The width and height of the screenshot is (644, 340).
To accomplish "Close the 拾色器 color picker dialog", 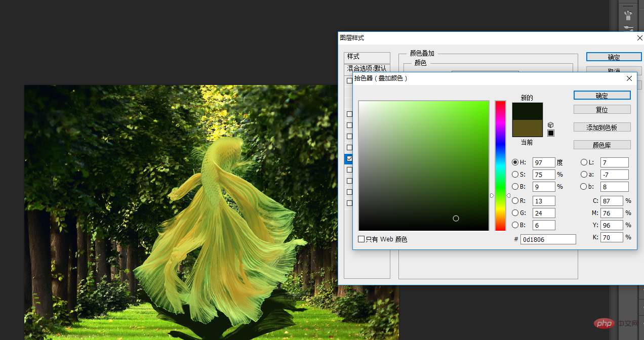I will [629, 78].
